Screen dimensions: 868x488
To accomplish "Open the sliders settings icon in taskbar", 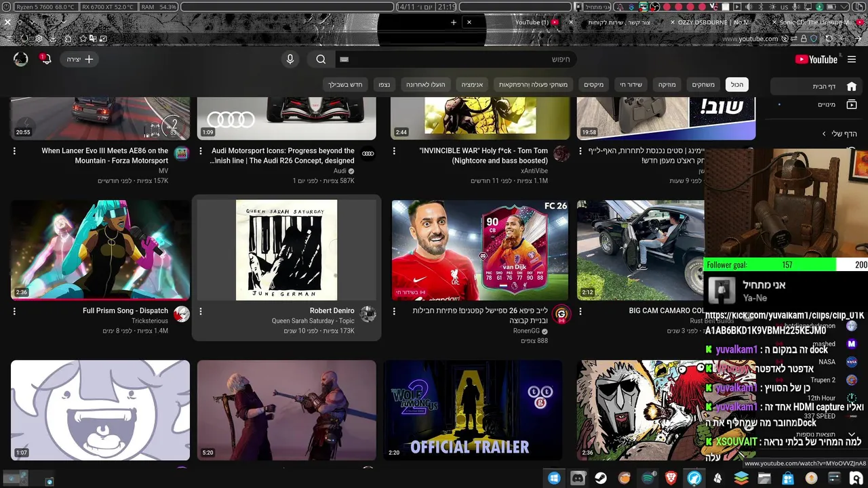I will click(834, 479).
